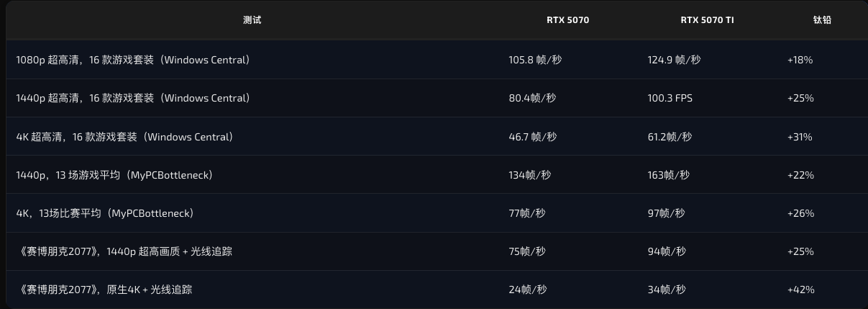Click the RTX 5070 column header
This screenshot has height=309, width=868.
coord(567,20)
